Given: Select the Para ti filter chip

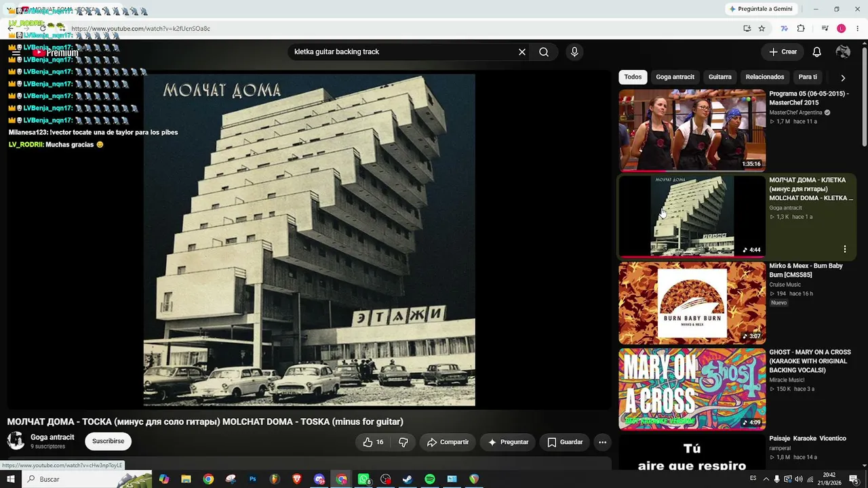Looking at the screenshot, I should (808, 77).
